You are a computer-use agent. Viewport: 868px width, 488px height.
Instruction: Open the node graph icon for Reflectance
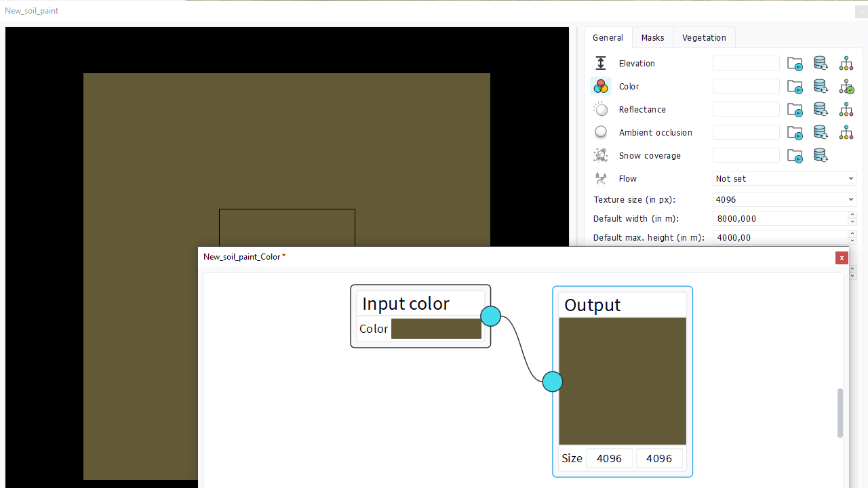point(846,109)
